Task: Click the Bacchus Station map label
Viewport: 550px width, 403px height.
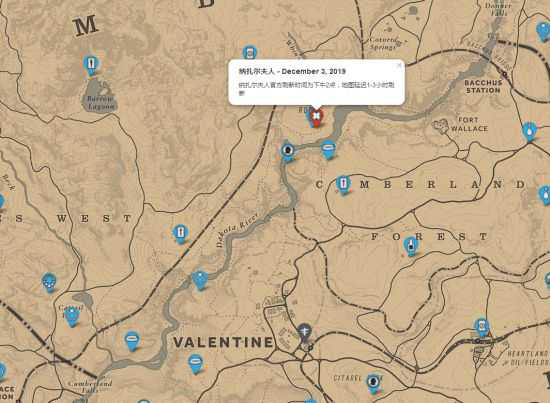Action: (483, 86)
